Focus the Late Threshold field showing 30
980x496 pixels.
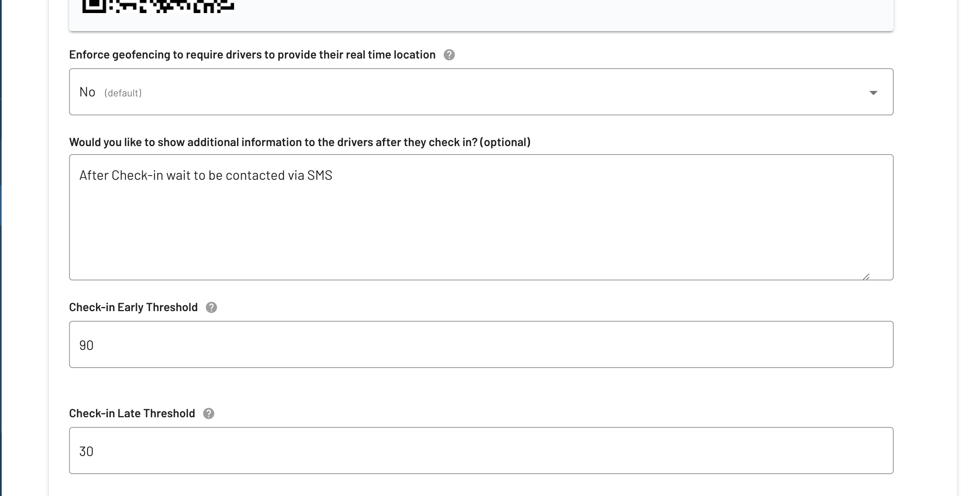coord(481,451)
